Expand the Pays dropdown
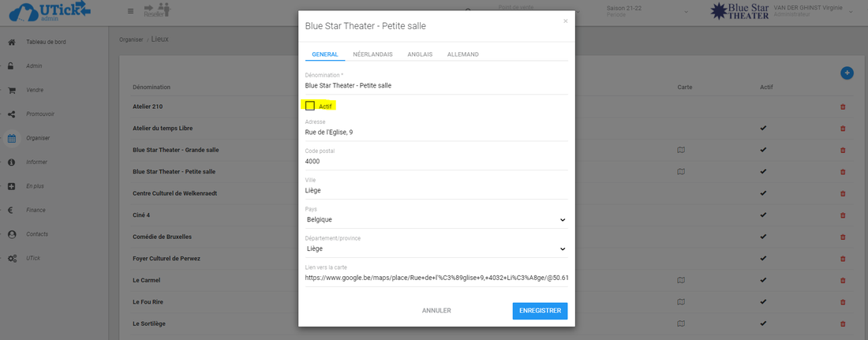868x340 pixels. tap(436, 219)
